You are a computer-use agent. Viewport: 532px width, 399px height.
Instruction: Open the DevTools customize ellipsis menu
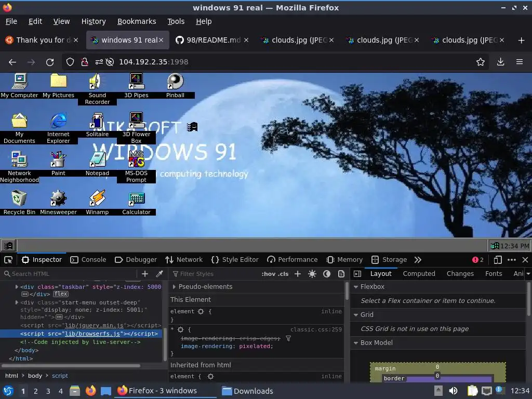click(x=512, y=260)
